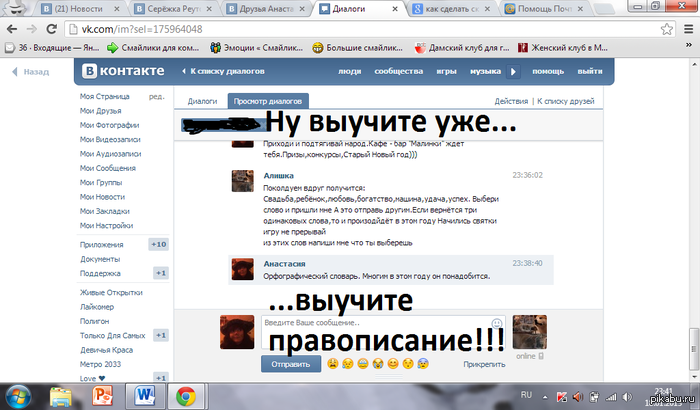Go back with browser back arrow
Image resolution: width=700 pixels, height=410 pixels.
coord(12,29)
